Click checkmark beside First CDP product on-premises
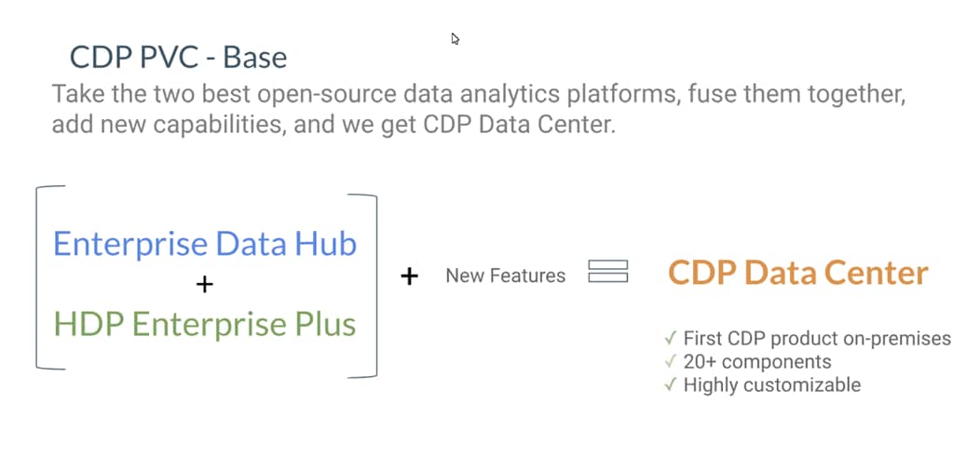The image size is (980, 458). pos(671,339)
